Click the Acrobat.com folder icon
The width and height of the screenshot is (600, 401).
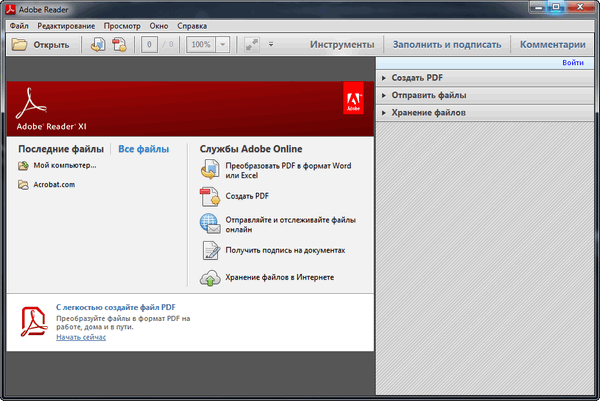23,185
